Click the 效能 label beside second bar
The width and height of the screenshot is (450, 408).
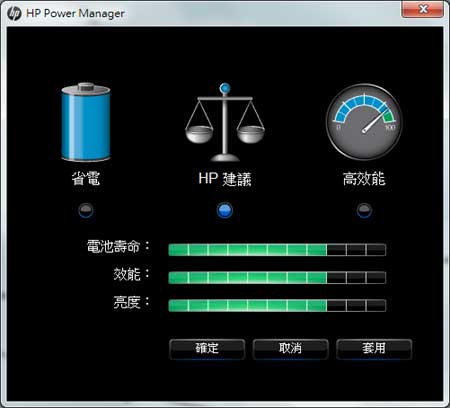132,274
